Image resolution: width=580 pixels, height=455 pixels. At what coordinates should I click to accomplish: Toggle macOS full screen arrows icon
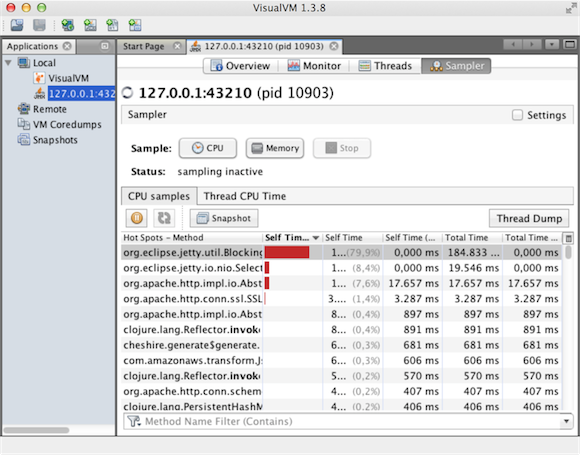coord(570,8)
